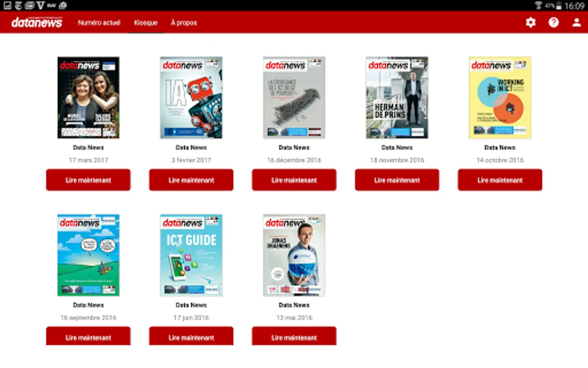Select the date text 17 juin 2016
The width and height of the screenshot is (588, 368).
pyautogui.click(x=191, y=317)
